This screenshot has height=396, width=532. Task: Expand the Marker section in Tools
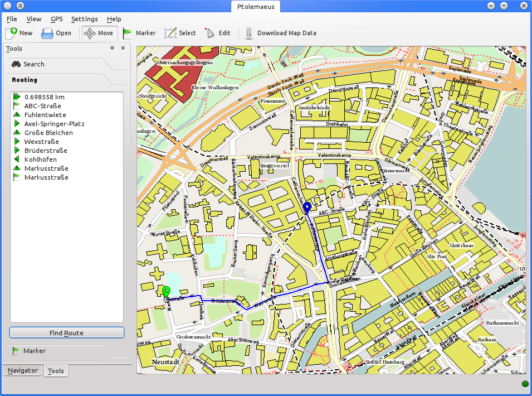[x=34, y=351]
